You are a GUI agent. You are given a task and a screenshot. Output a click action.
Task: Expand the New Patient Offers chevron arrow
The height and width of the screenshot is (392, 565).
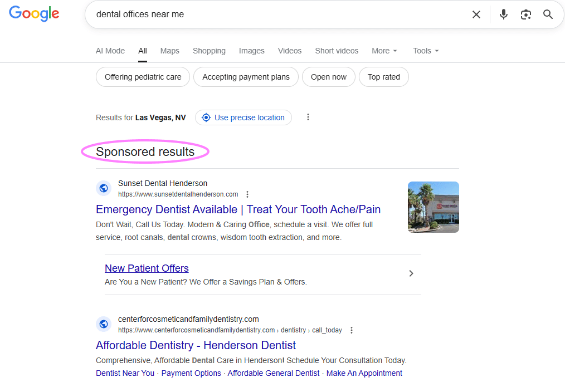tap(411, 273)
